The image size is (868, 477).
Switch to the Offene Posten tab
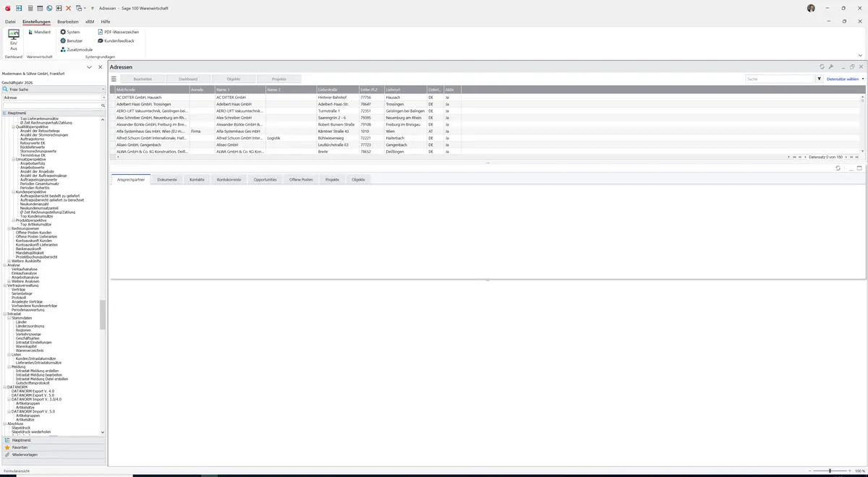[301, 179]
